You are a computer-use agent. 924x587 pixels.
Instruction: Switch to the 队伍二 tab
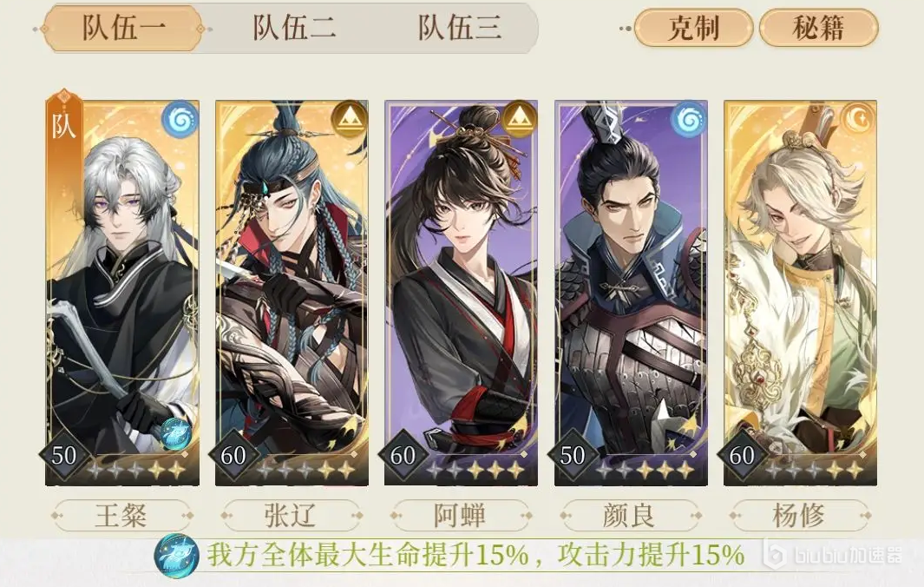click(x=293, y=28)
